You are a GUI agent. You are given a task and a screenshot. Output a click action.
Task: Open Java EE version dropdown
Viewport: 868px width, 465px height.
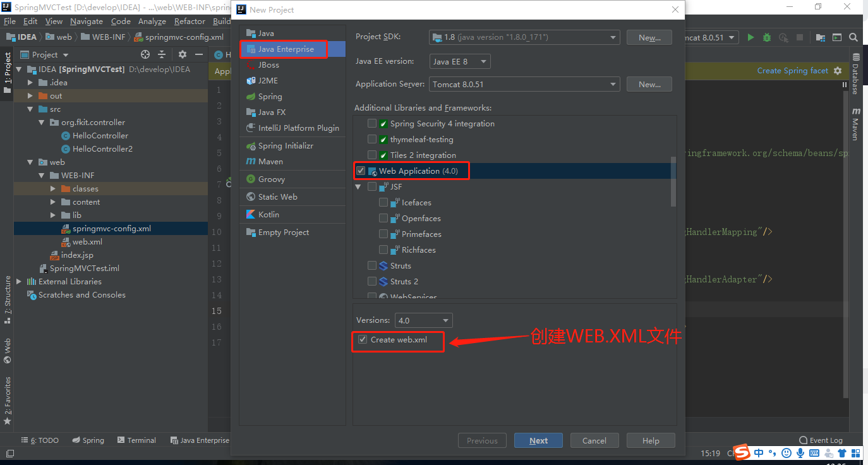[460, 61]
